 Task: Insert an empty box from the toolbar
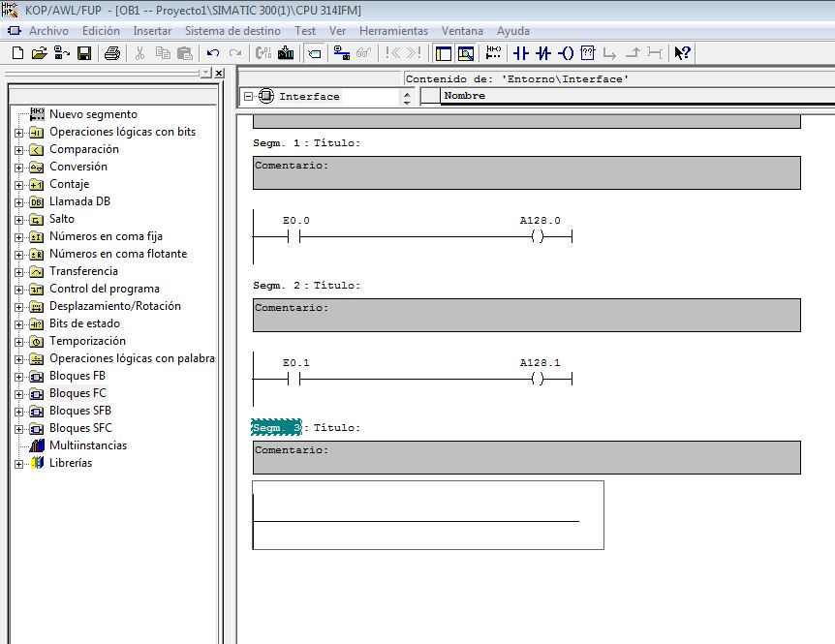[588, 53]
